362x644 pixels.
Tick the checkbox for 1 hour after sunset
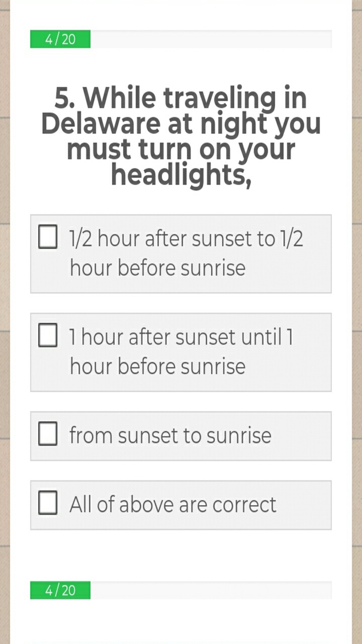48,335
